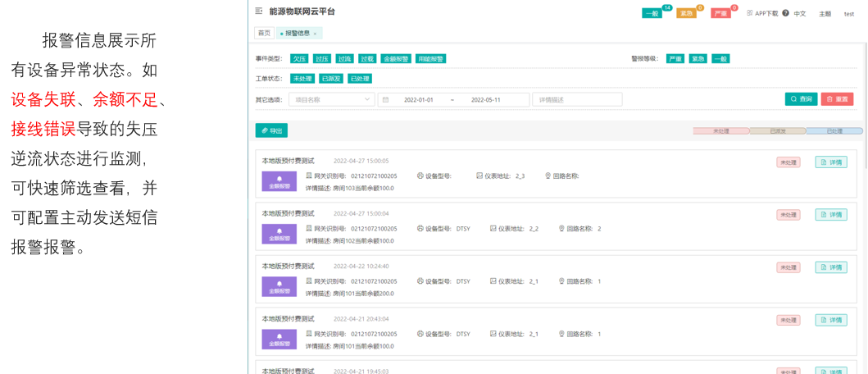Click the bell icon in 10:24:40 alarm card
Image resolution: width=868 pixels, height=374 pixels.
pyautogui.click(x=279, y=284)
